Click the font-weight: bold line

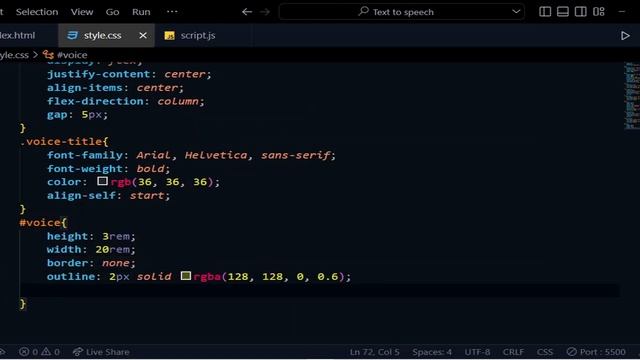click(108, 169)
